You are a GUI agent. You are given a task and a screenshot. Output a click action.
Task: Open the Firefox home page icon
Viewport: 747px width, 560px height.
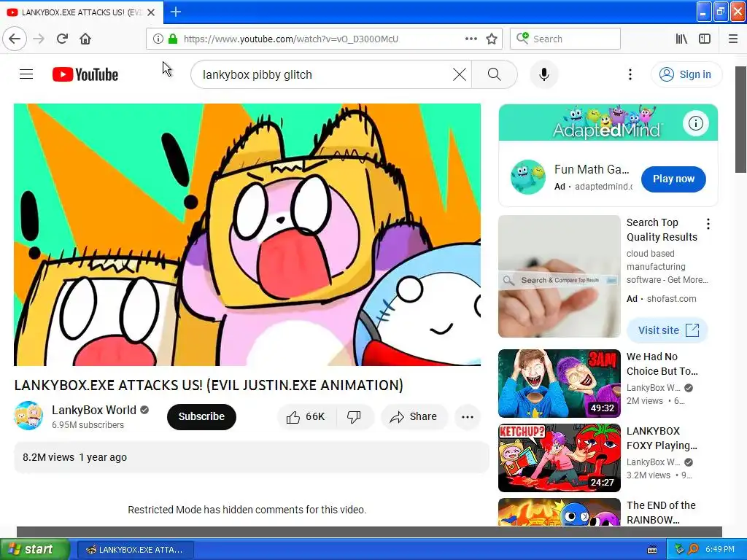(85, 39)
